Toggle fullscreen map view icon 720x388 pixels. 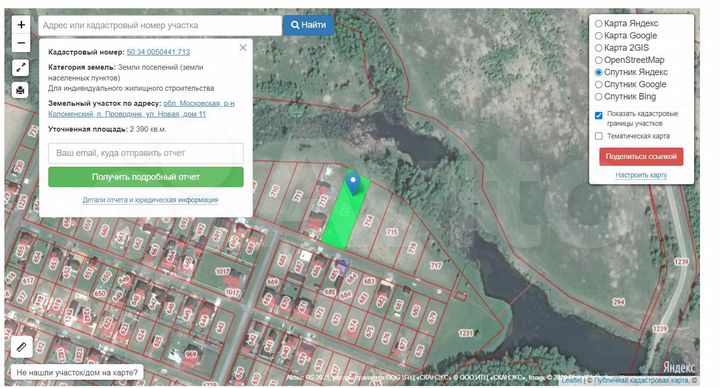20,67
